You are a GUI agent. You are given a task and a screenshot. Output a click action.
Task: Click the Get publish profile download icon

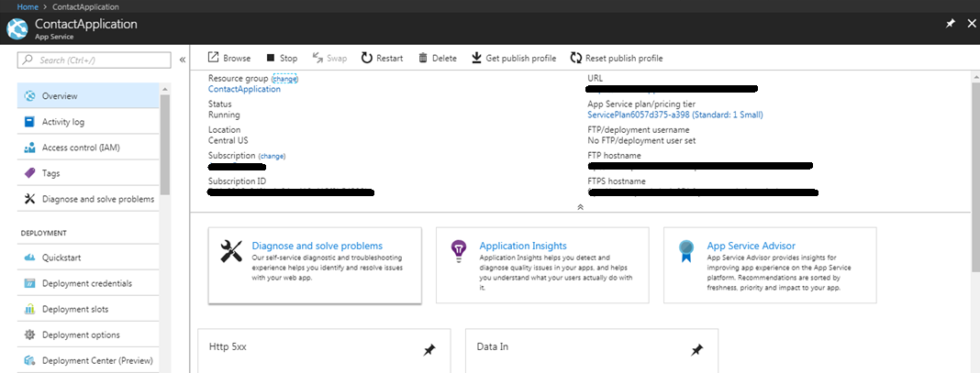pos(476,58)
